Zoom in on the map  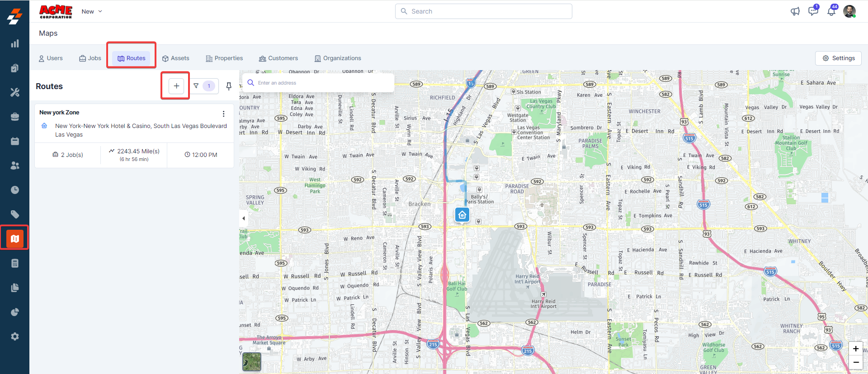[x=855, y=349]
